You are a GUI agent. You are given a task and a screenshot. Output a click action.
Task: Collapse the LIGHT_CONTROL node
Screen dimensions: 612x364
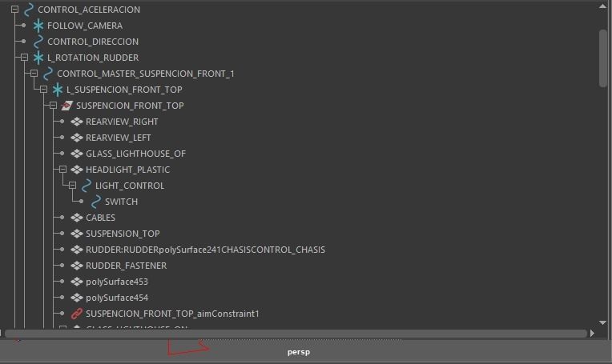point(72,186)
